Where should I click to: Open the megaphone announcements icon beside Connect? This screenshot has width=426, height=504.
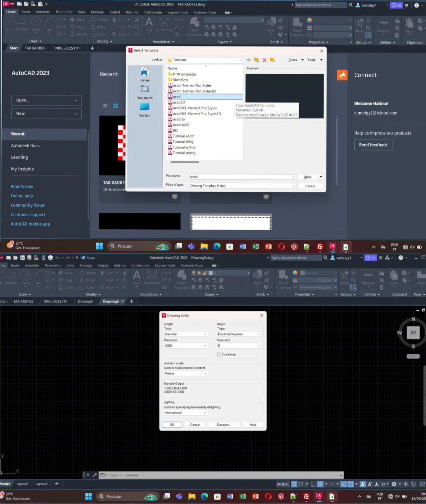[342, 75]
